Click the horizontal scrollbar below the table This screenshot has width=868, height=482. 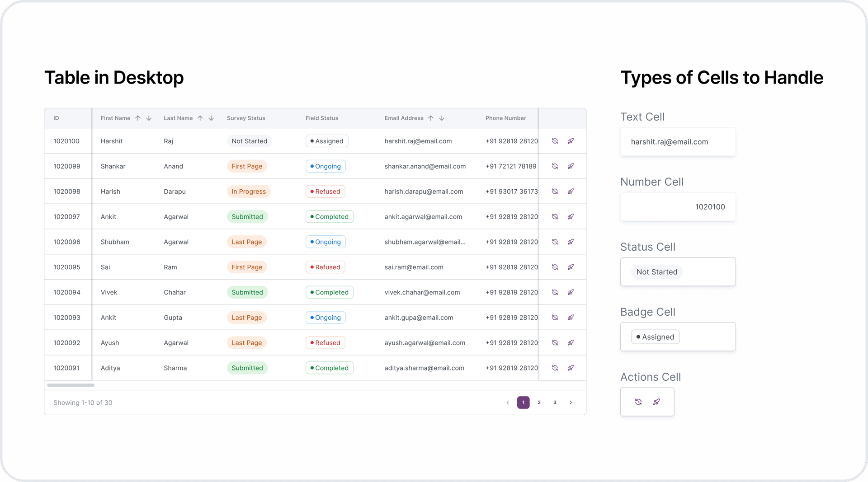71,385
